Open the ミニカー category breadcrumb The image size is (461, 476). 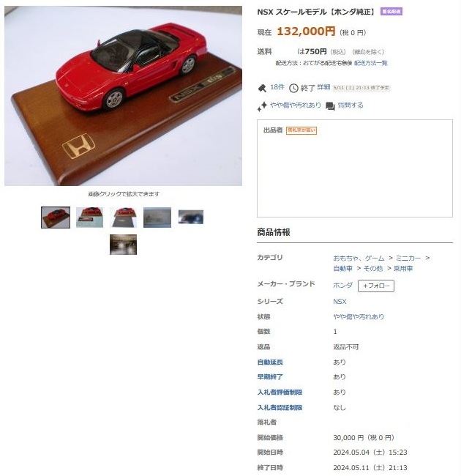(x=408, y=258)
